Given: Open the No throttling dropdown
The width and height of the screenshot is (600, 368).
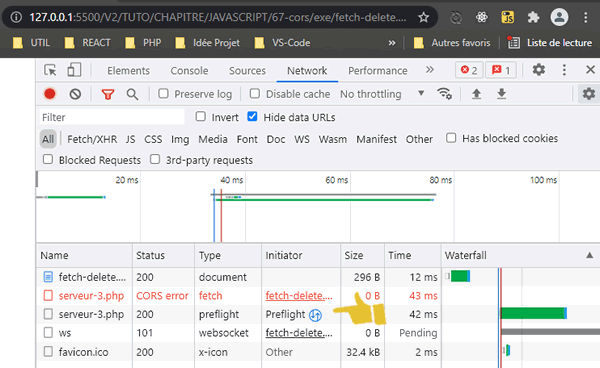Looking at the screenshot, I should 382,94.
